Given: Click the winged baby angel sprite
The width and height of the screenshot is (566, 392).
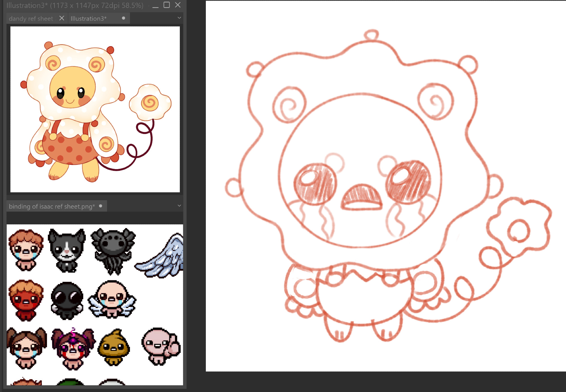Looking at the screenshot, I should click(x=112, y=299).
